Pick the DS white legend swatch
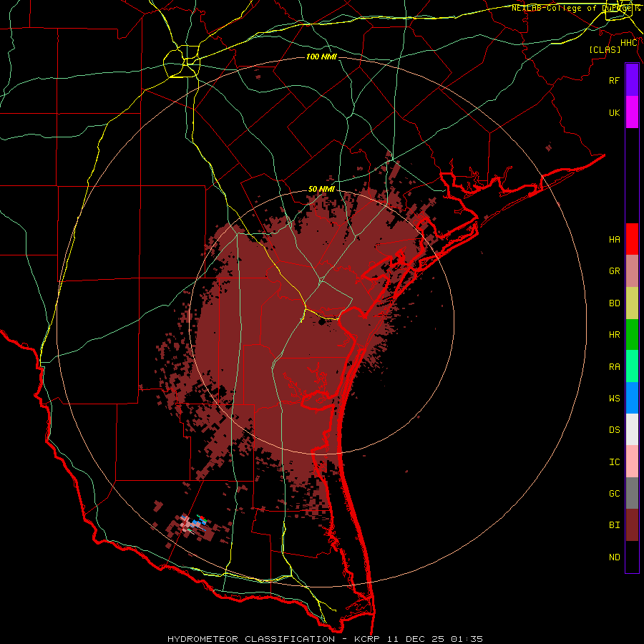Viewport: 644px width, 644px height. pos(632,429)
